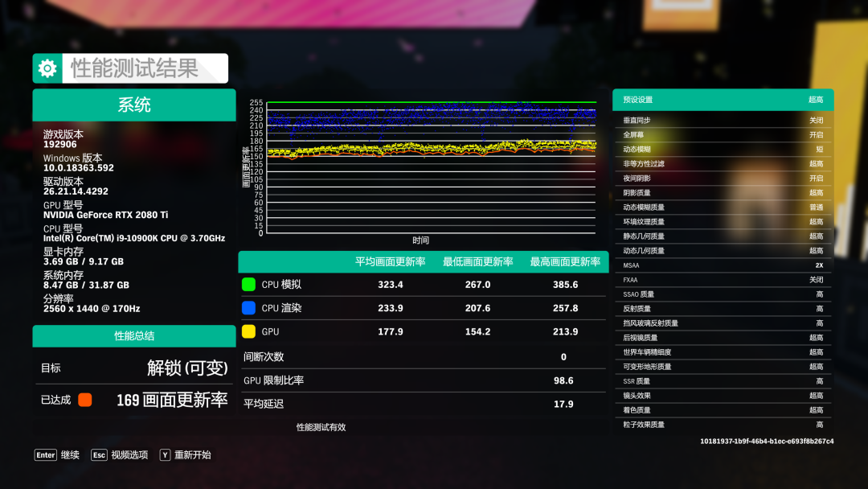The height and width of the screenshot is (489, 868).
Task: Click NVIDIA GeForce RTX 2080 Ti text
Action: [x=106, y=215]
